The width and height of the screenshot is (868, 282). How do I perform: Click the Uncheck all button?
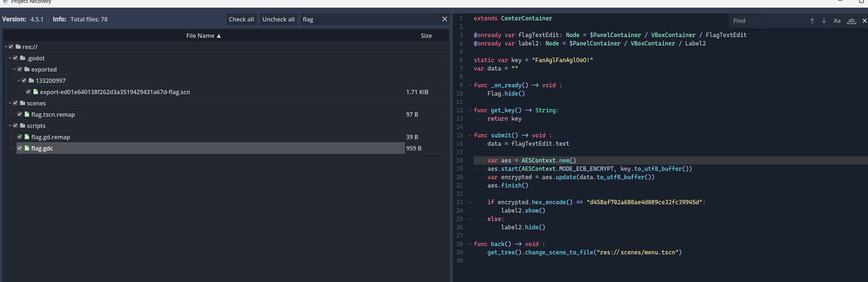279,19
